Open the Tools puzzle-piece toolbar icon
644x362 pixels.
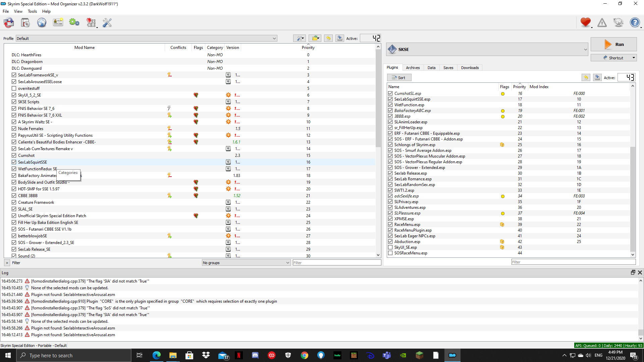coord(91,22)
